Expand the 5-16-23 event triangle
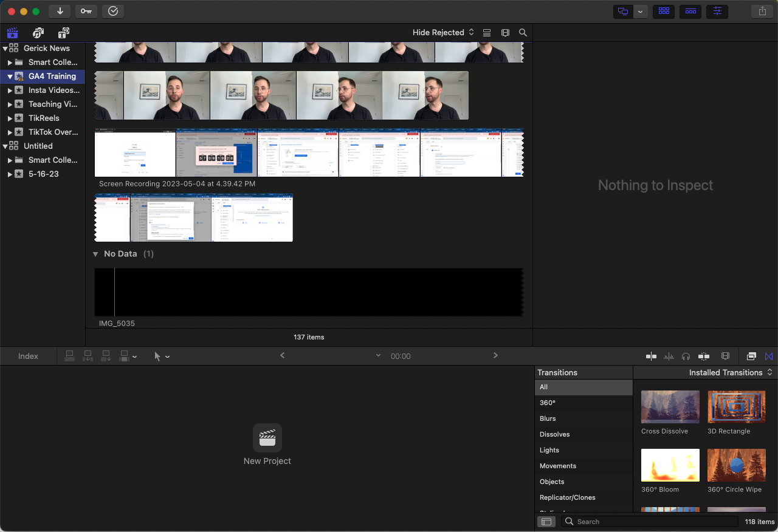 tap(10, 174)
